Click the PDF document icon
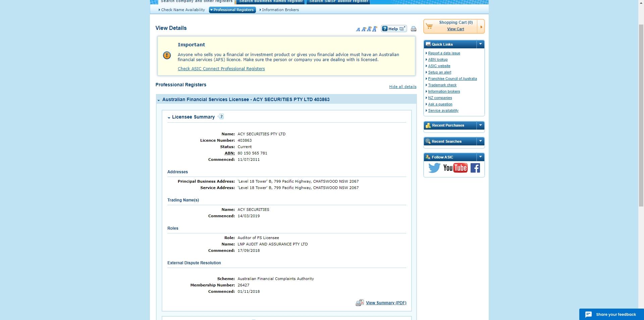This screenshot has height=320, width=644. 360,303
